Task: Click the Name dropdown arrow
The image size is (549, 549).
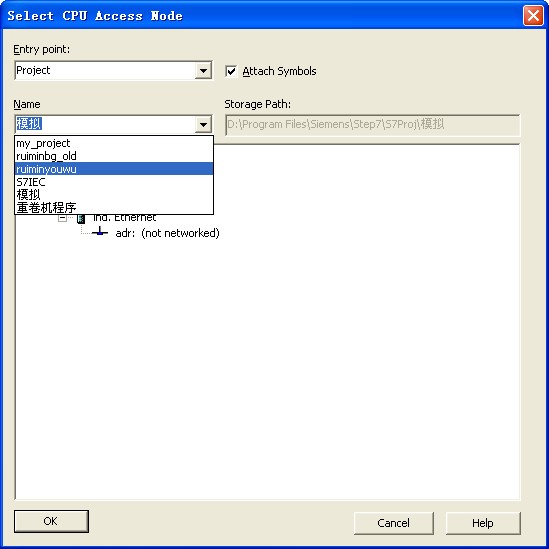Action: [203, 124]
